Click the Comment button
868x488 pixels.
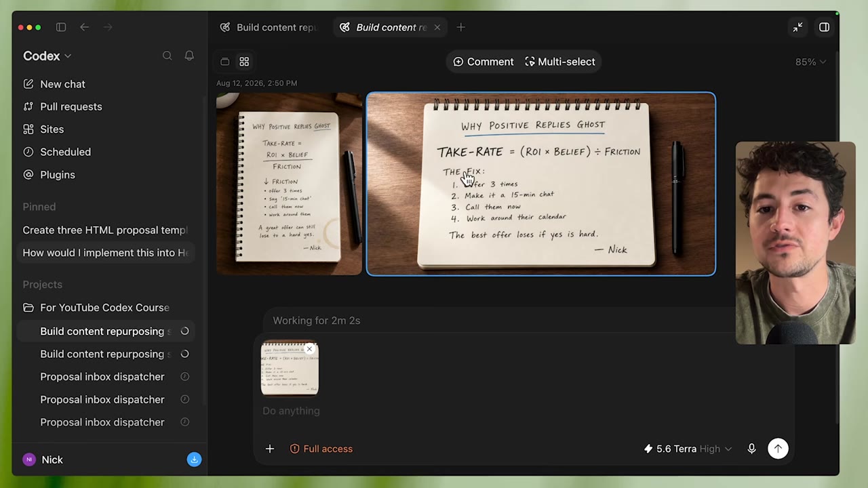484,62
